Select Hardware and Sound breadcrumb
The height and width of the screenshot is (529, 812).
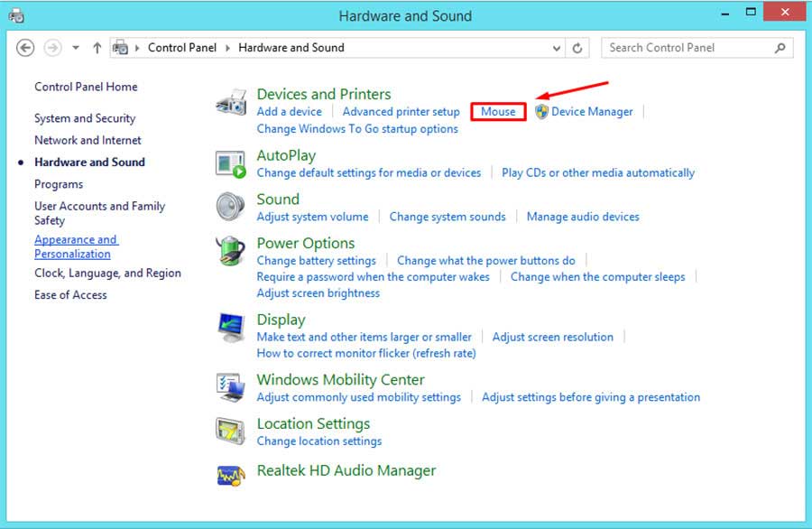pyautogui.click(x=291, y=48)
